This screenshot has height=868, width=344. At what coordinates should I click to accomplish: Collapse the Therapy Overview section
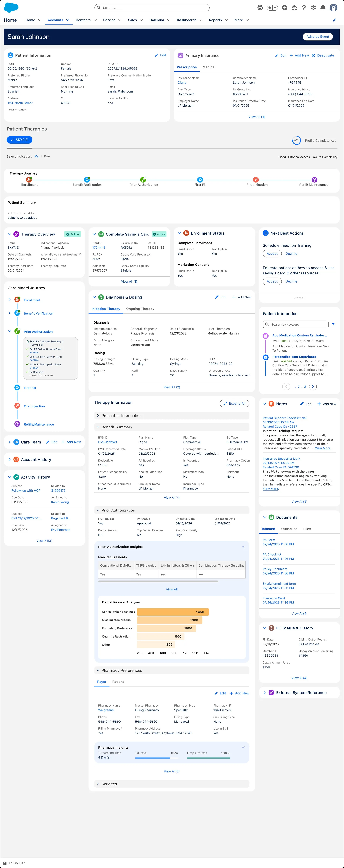(x=9, y=234)
